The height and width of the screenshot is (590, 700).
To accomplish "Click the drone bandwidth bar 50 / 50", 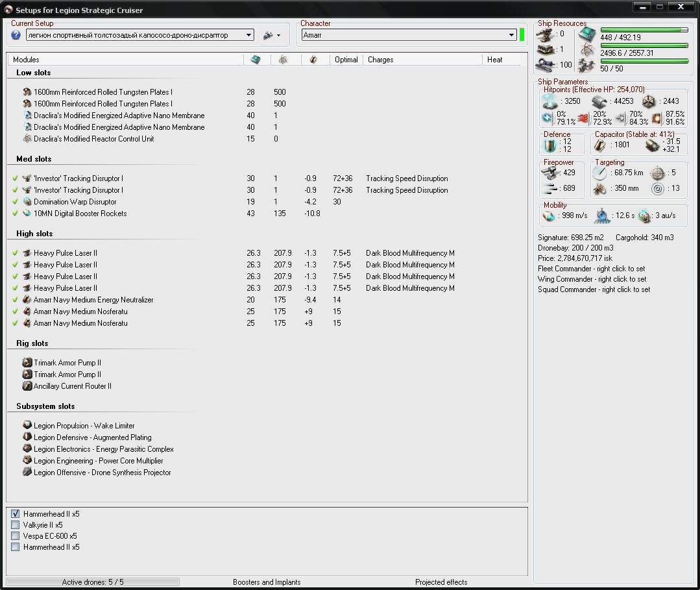I will [644, 61].
